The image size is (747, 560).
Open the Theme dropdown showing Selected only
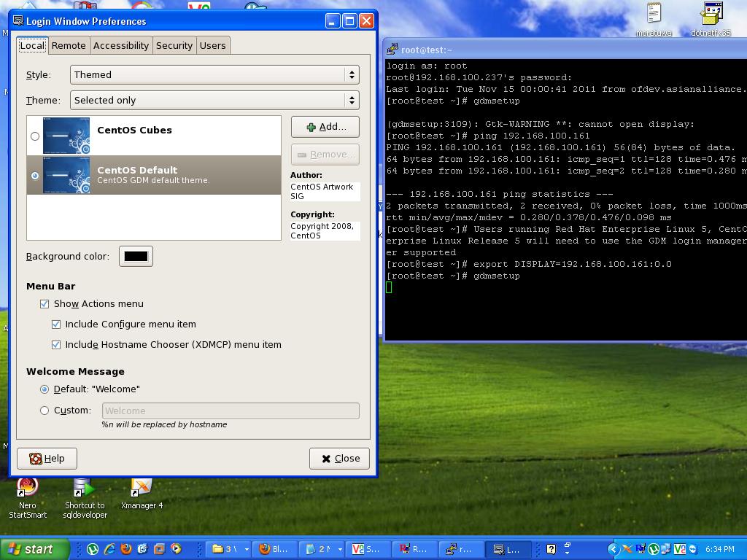pos(212,100)
